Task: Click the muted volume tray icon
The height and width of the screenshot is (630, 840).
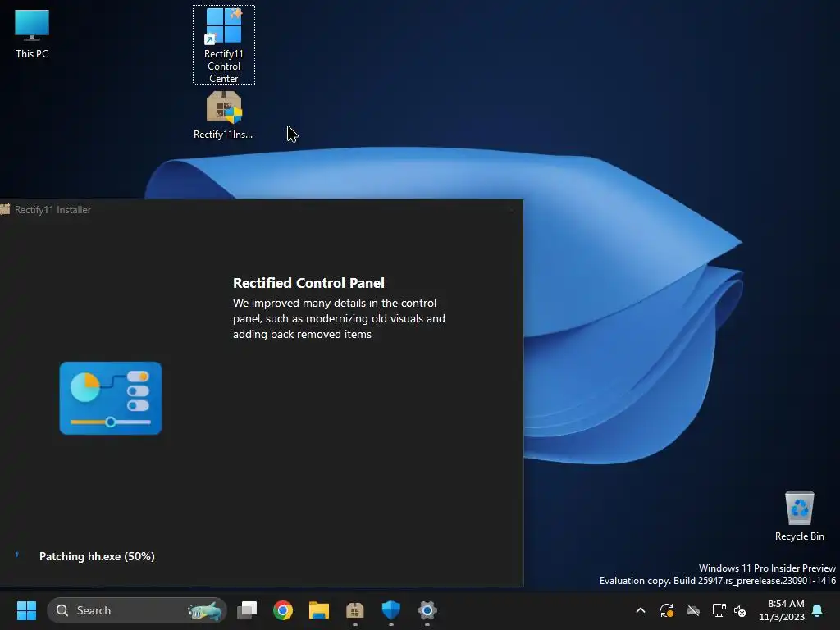Action: (x=740, y=610)
